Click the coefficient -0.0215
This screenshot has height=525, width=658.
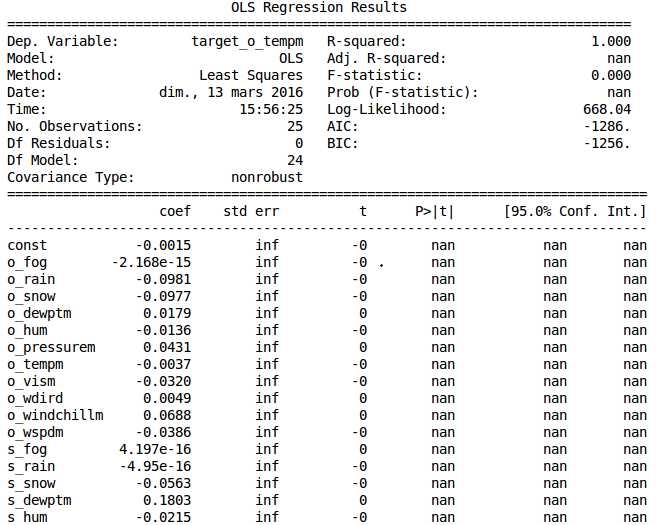tap(163, 517)
